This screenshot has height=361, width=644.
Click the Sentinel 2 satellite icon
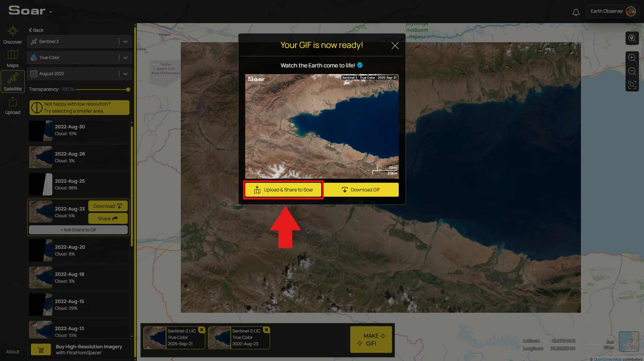34,42
